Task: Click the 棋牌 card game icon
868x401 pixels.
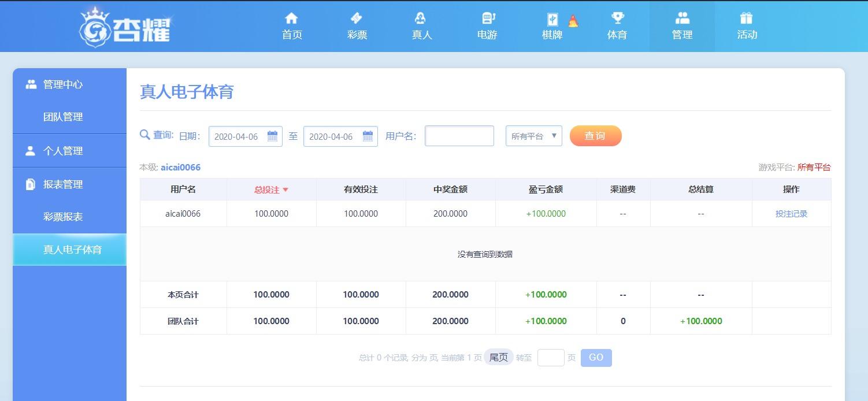Action: coord(552,19)
